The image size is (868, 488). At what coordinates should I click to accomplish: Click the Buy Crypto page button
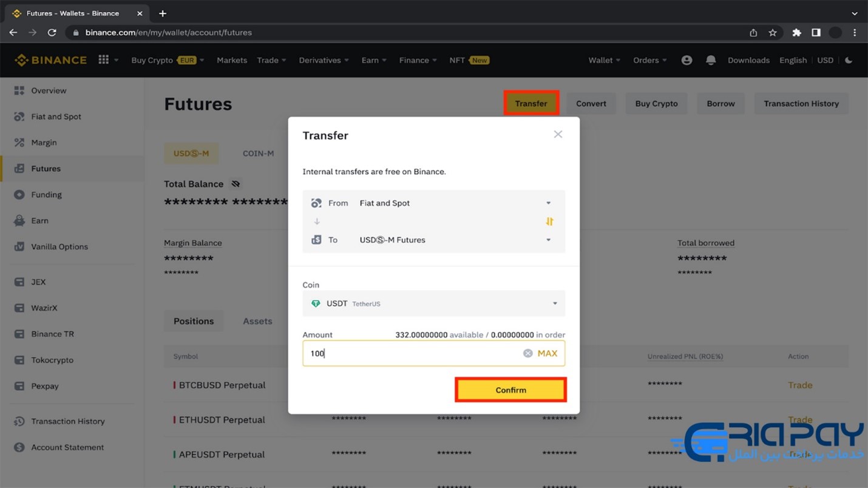pyautogui.click(x=656, y=103)
